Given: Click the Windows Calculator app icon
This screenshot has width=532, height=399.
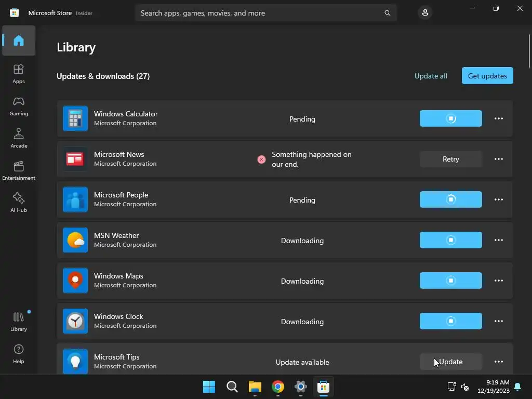Looking at the screenshot, I should (75, 118).
